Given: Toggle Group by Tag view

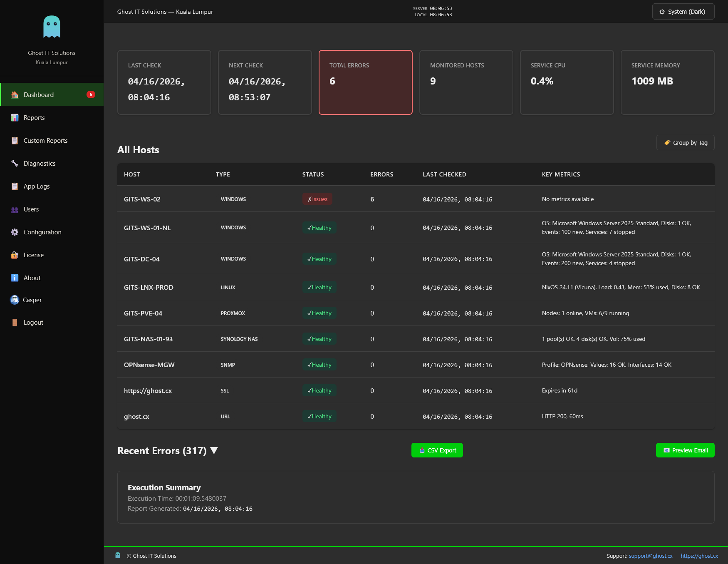Looking at the screenshot, I should (x=685, y=143).
